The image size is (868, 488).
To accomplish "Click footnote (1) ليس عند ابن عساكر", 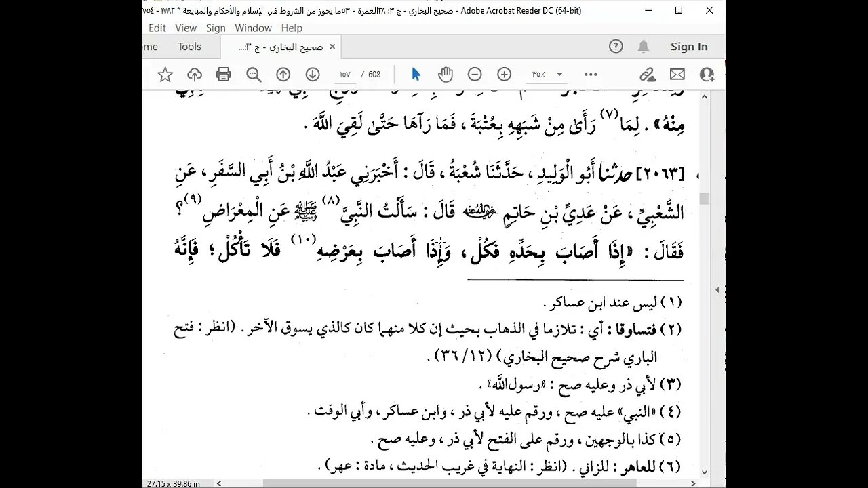I will (613, 302).
